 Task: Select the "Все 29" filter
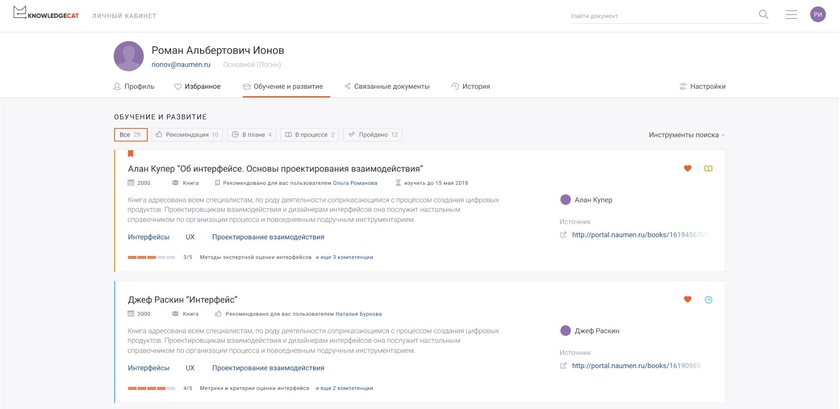[x=130, y=135]
